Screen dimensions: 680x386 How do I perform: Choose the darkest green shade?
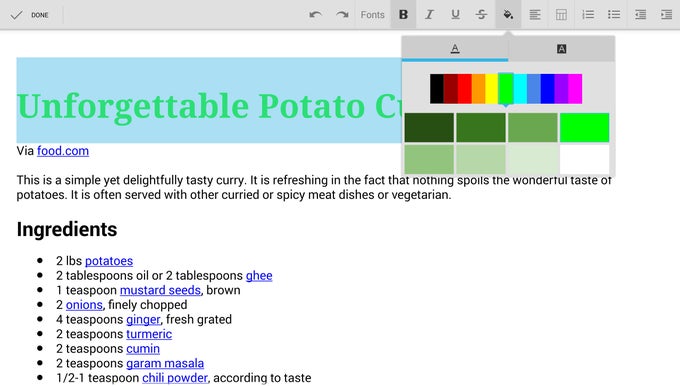[x=429, y=128]
